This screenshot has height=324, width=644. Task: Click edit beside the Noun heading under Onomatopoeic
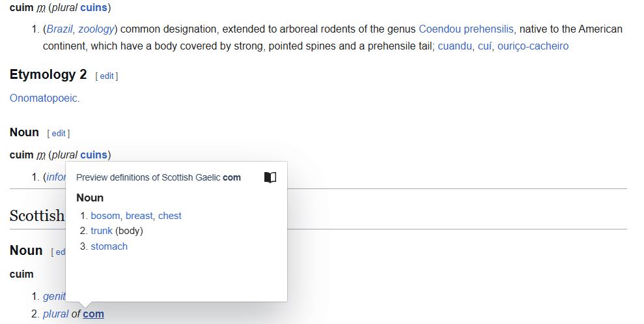click(x=59, y=134)
